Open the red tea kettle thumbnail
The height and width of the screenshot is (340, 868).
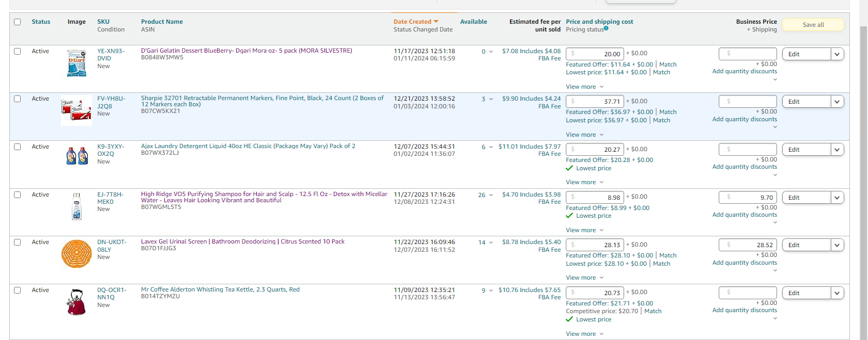(x=76, y=302)
